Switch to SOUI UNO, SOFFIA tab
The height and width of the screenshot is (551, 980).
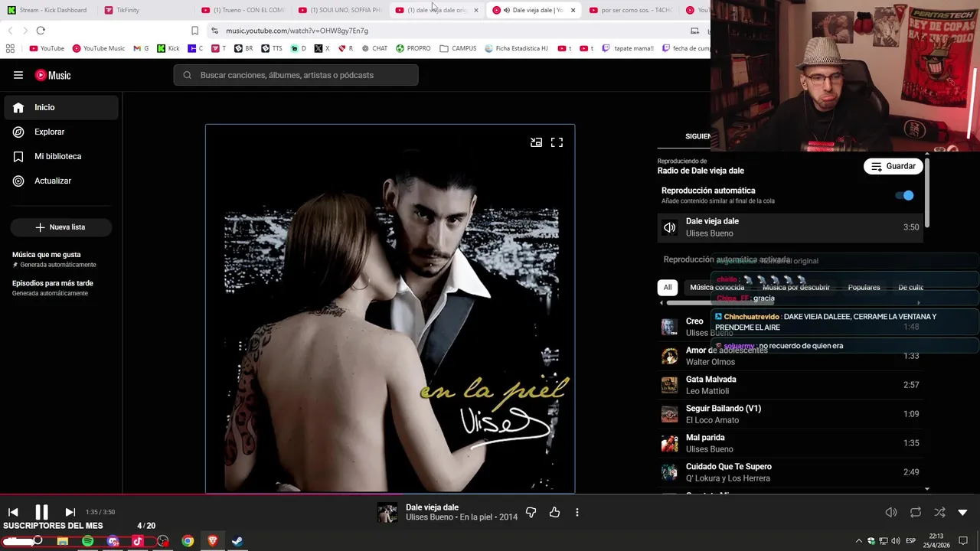pos(340,10)
